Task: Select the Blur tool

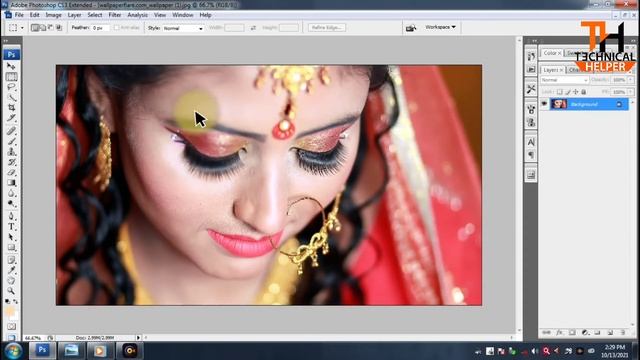Action: point(11,193)
